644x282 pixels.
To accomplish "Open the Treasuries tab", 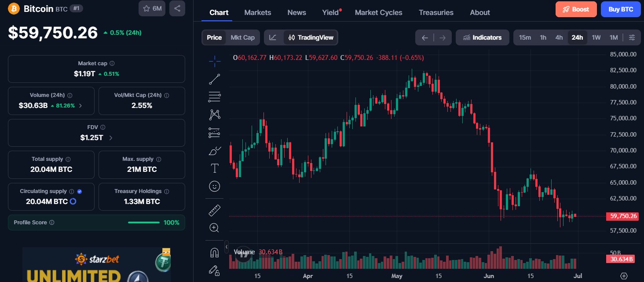I will coord(436,12).
